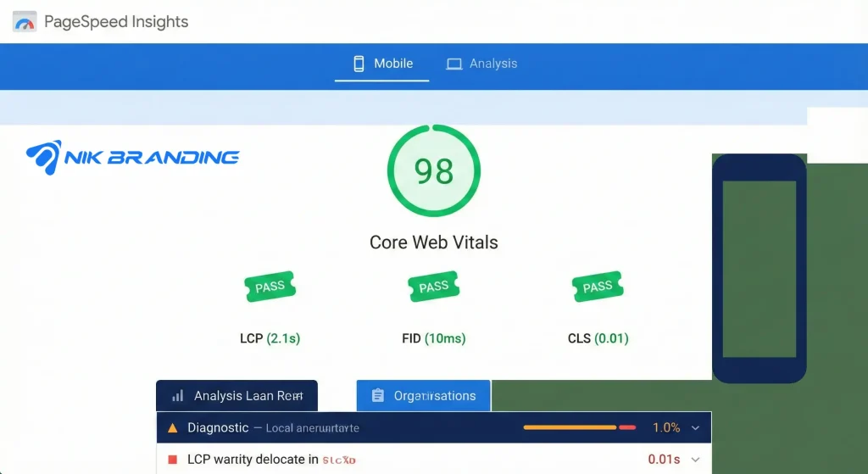Image resolution: width=868 pixels, height=474 pixels.
Task: Click the laptop icon beside Analysis
Action: click(454, 64)
